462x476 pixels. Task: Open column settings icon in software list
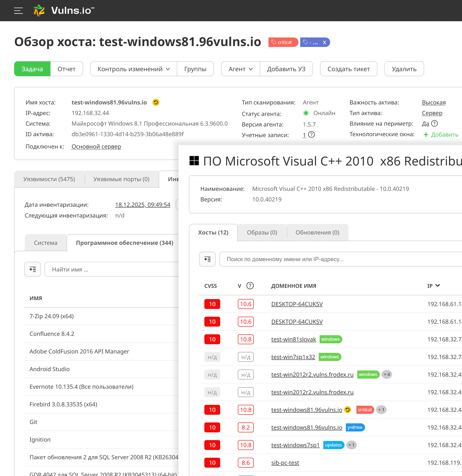[33, 269]
